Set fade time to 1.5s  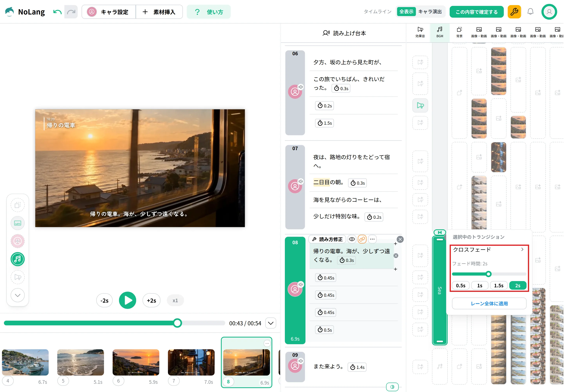499,285
